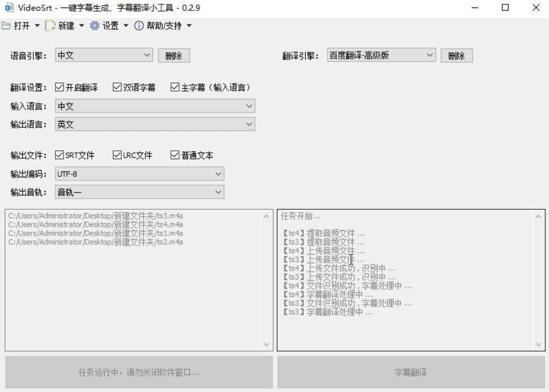This screenshot has width=549, height=392.
Task: Open the 输出音轨 dropdown showing 音轨一
Action: tap(139, 192)
